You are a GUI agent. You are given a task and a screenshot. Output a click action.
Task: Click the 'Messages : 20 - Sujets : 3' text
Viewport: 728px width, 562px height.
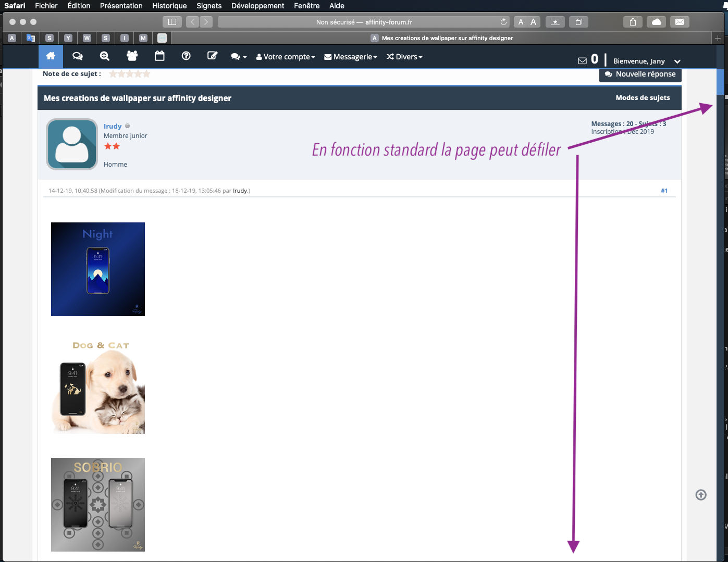628,124
